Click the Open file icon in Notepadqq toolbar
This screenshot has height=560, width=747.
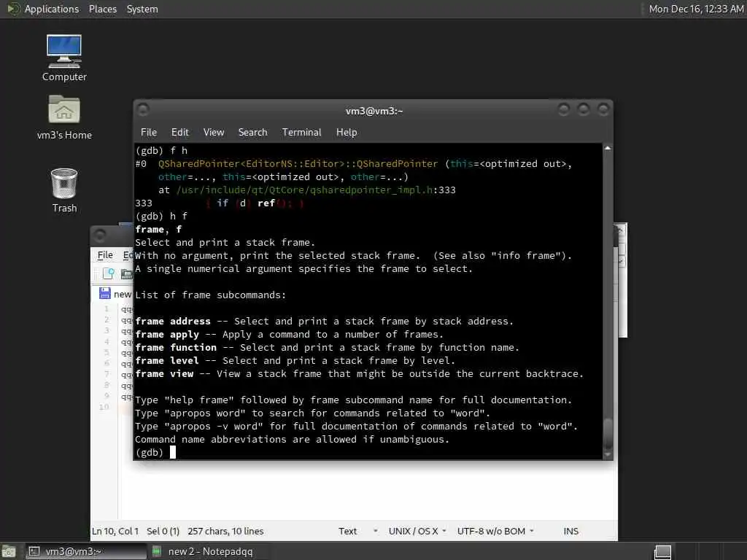point(126,274)
